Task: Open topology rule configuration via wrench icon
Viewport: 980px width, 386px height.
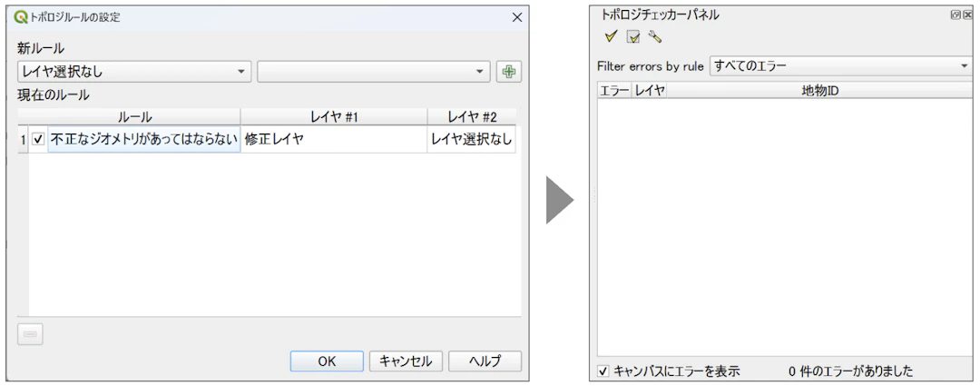Action: pyautogui.click(x=655, y=37)
